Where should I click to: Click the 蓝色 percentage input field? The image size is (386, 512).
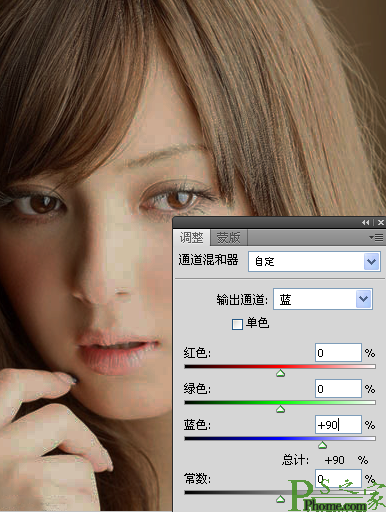[338, 425]
